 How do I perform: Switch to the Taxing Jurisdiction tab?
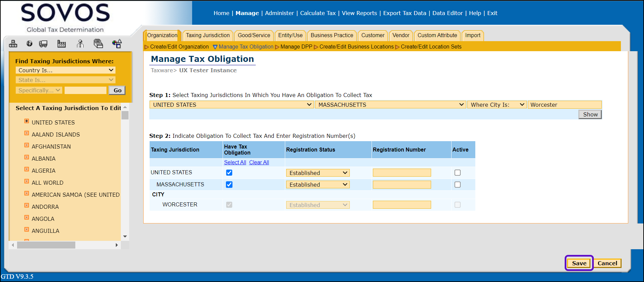(x=208, y=35)
